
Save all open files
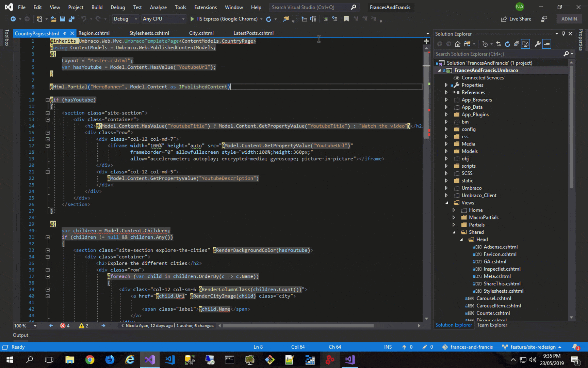[71, 19]
